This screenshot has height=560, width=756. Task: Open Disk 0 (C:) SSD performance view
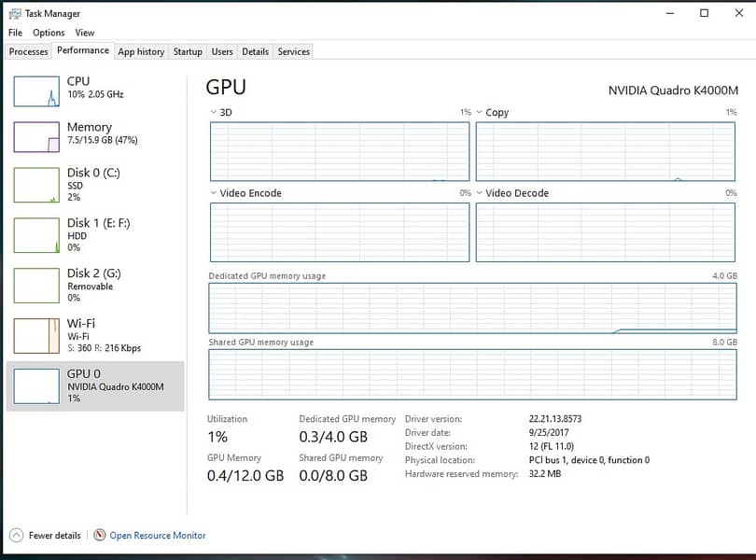point(93,185)
